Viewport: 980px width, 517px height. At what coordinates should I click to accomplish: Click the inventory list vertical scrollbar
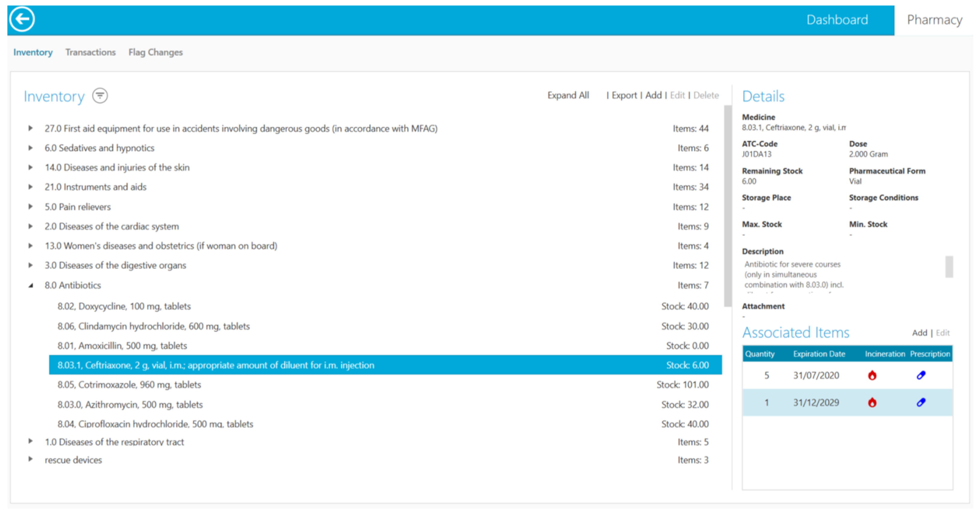727,205
